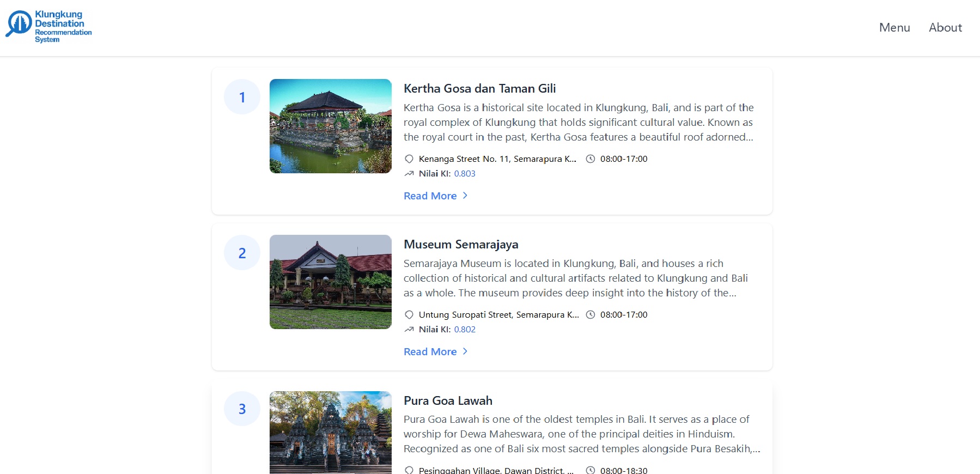Open Read More for Kertha Gosa
Image resolution: width=980 pixels, height=474 pixels.
click(x=430, y=196)
